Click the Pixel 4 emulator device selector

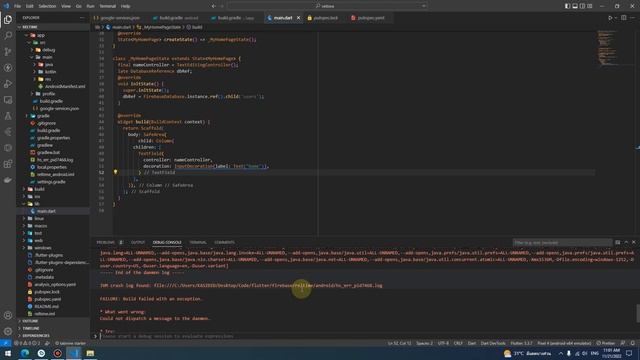(564, 343)
